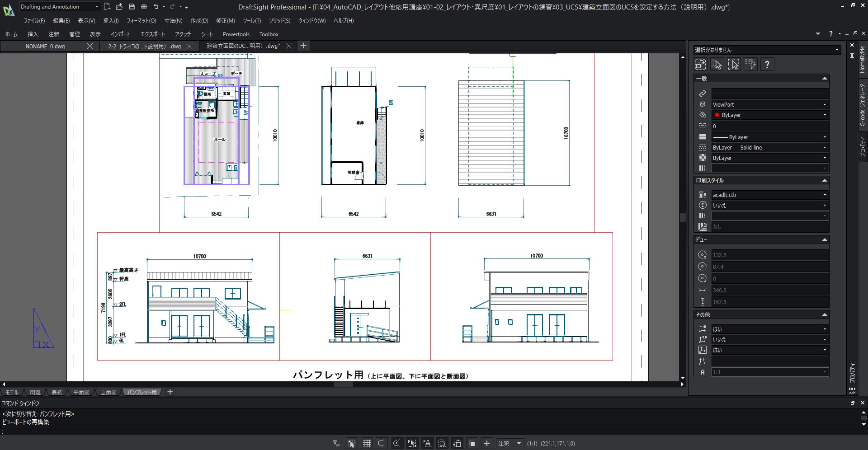Toggle the Grid display in status bar
The image size is (868, 450).
click(x=367, y=443)
